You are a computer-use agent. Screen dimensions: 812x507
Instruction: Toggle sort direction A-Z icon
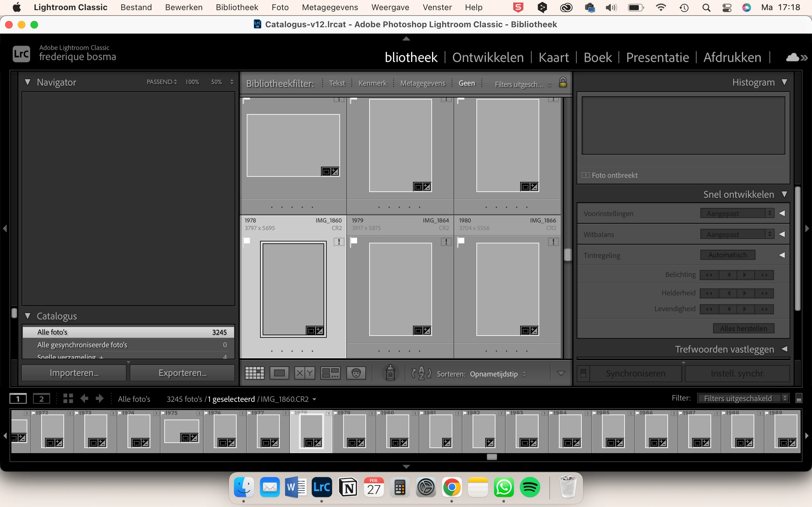pos(421,373)
